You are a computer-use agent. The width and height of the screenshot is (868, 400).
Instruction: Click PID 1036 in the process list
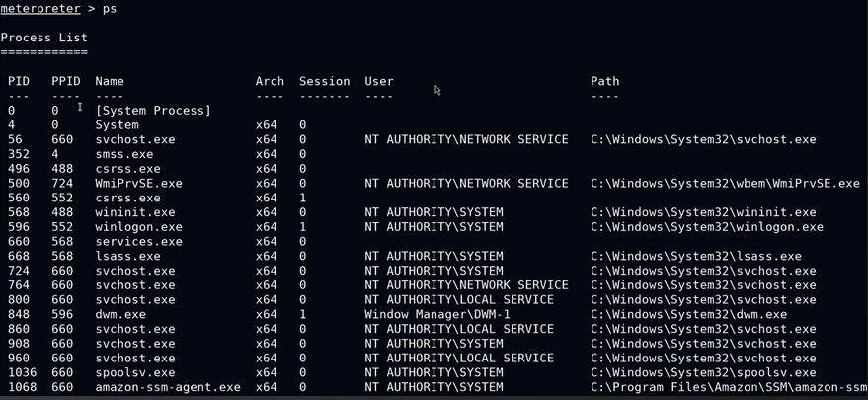click(x=22, y=372)
